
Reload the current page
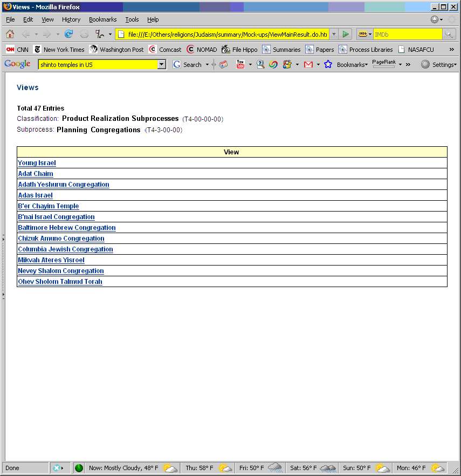click(x=69, y=34)
